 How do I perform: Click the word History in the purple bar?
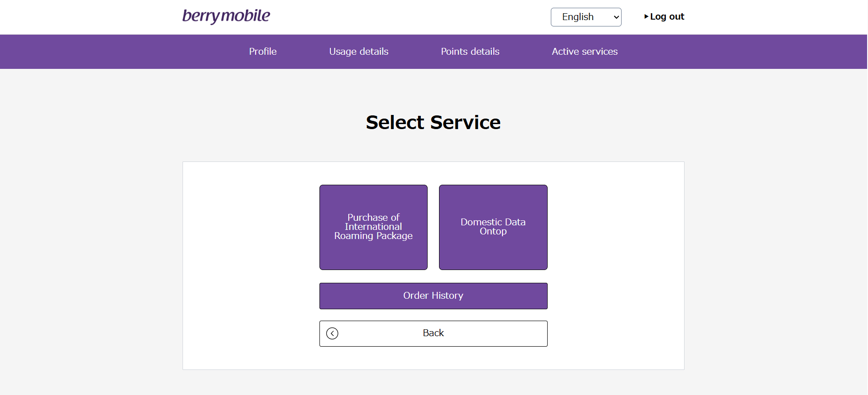[x=447, y=296]
